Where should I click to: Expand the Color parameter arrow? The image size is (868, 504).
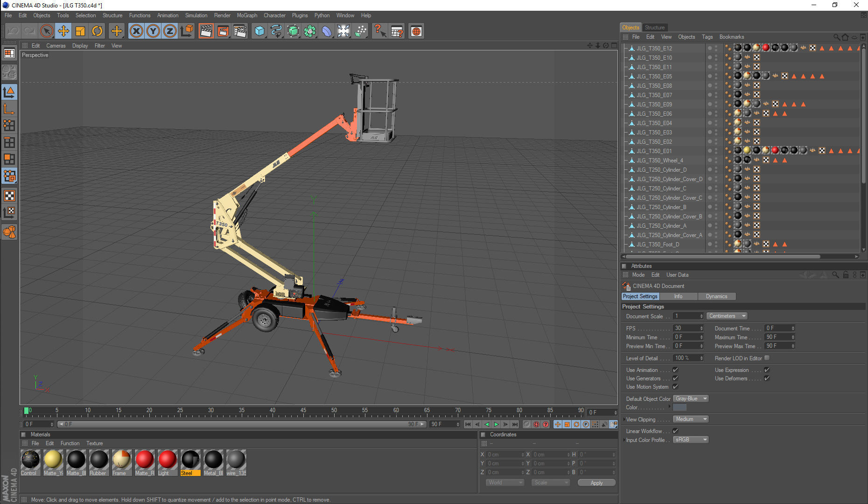tap(670, 407)
